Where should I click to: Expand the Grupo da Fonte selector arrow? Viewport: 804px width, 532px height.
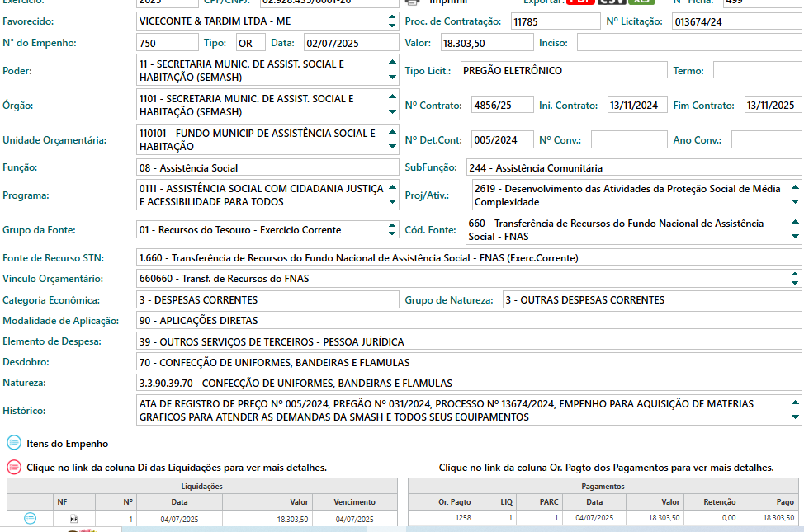coord(391,229)
